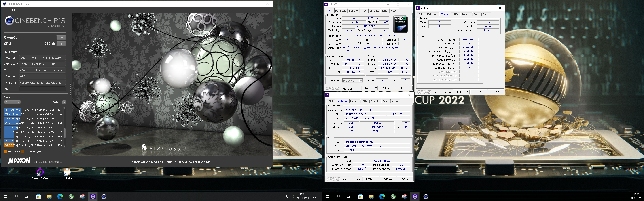Open the Socket #1 selection dropdown
The image size is (644, 201).
[352, 80]
